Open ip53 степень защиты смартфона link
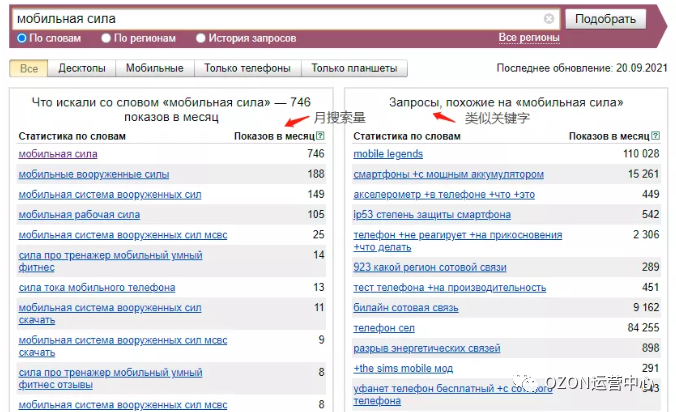Viewport: 676px width, 412px height. point(432,215)
